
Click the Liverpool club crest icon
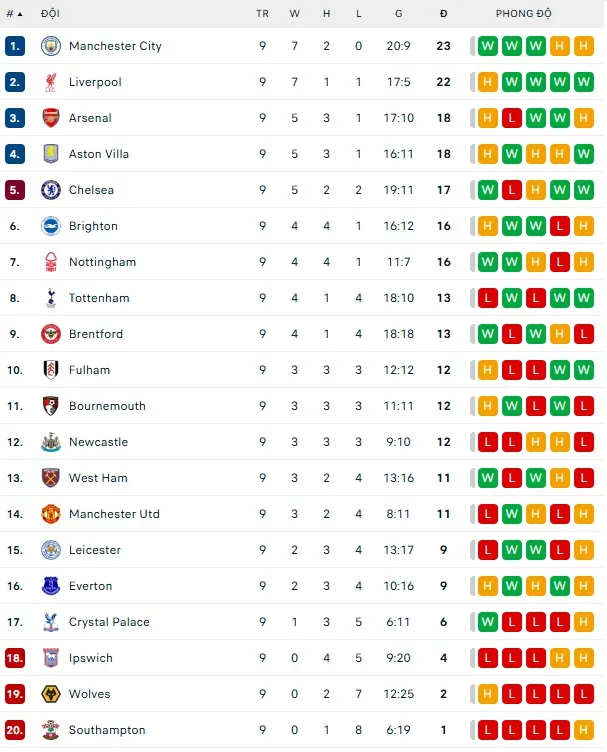tap(51, 82)
